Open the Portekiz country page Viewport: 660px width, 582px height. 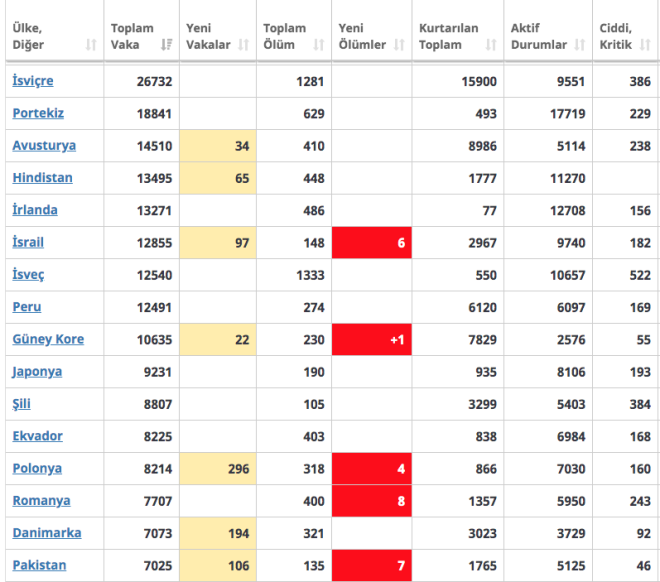pyautogui.click(x=38, y=113)
